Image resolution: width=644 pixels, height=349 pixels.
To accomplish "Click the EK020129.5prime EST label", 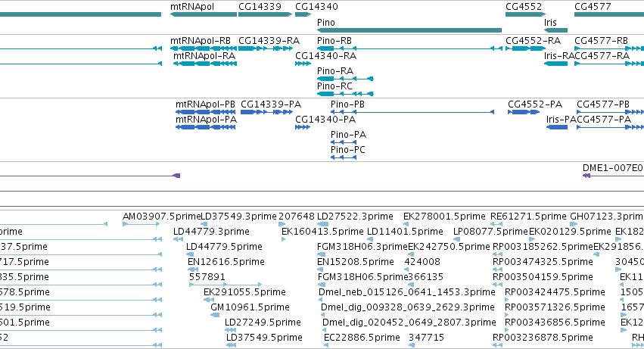I will tap(570, 232).
